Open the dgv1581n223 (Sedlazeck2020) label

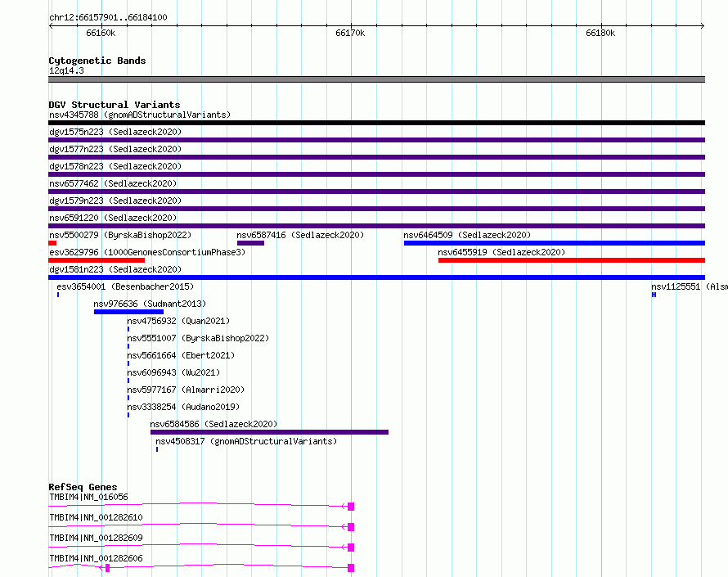click(115, 269)
